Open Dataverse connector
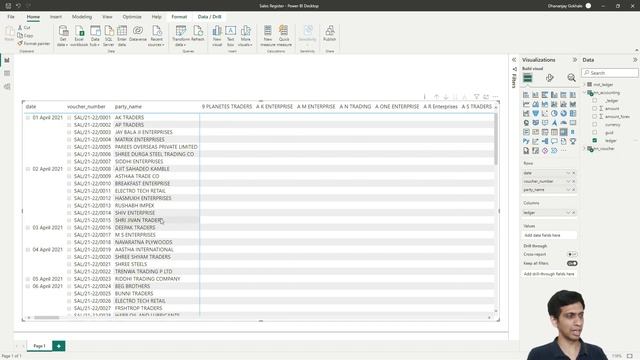 click(138, 33)
